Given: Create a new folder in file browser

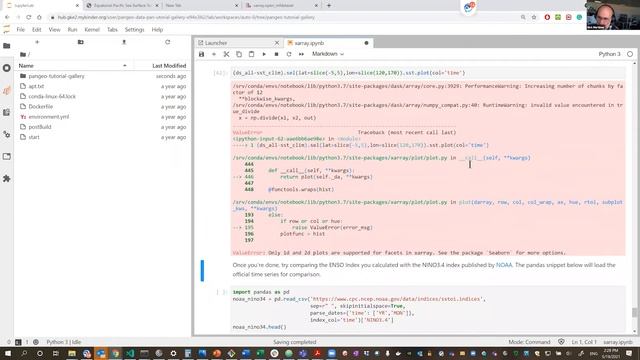Looking at the screenshot, I should (80, 42).
